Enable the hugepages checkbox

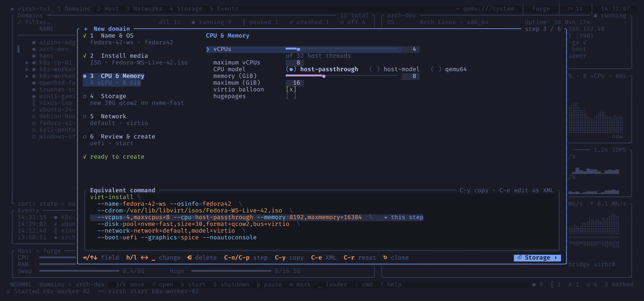point(291,96)
